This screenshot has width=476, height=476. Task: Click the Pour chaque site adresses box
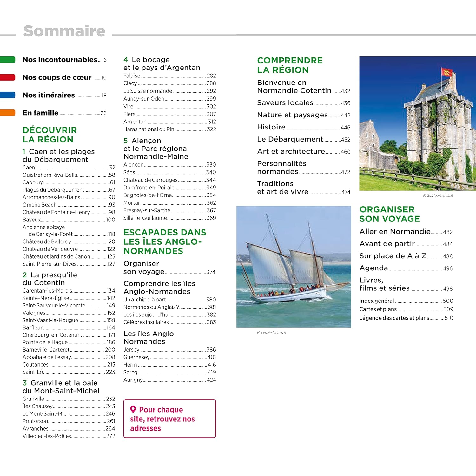tap(169, 419)
